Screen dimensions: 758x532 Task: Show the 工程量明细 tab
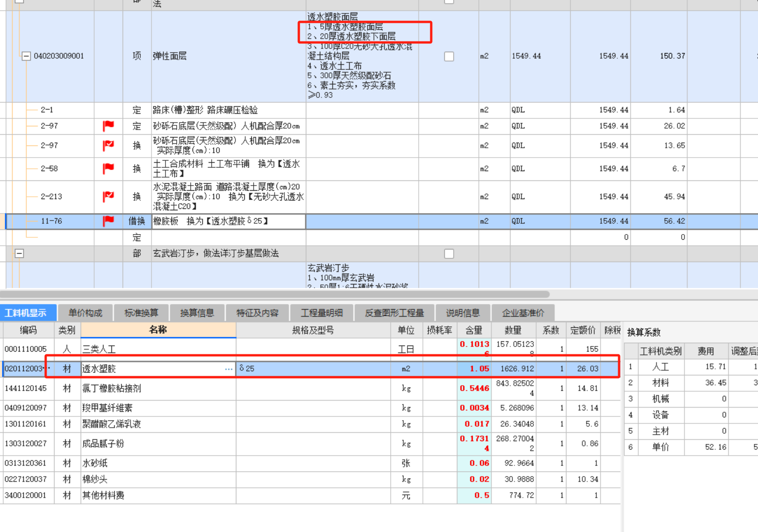pyautogui.click(x=322, y=313)
